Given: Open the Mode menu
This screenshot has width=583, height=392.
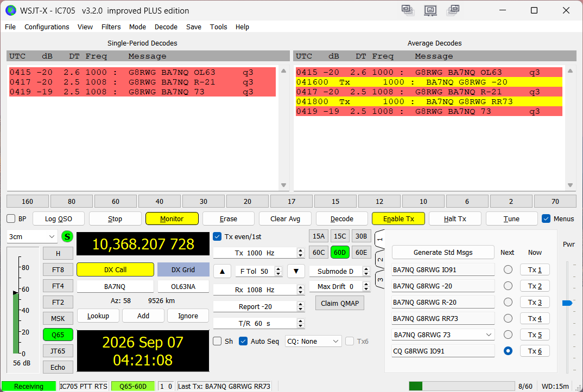Looking at the screenshot, I should [x=137, y=27].
